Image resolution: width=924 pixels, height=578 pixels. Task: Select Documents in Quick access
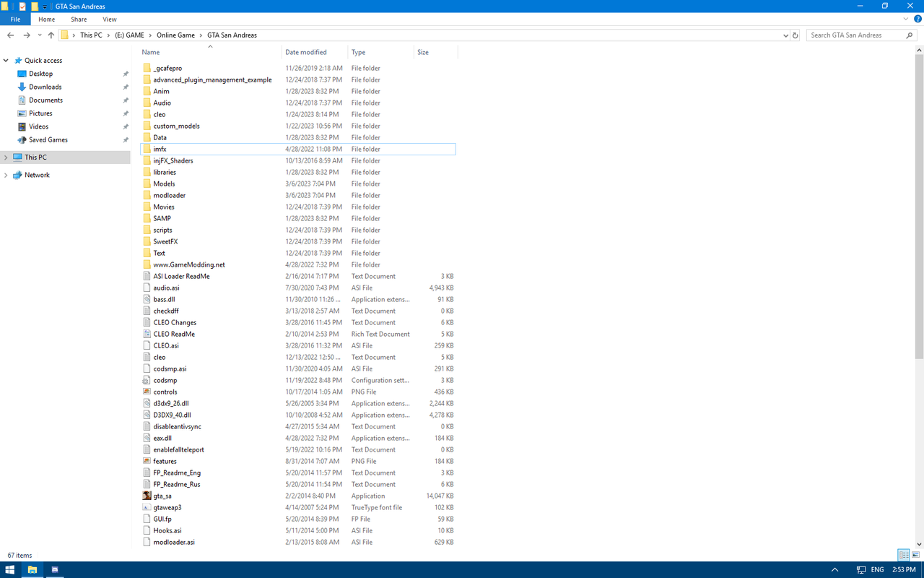point(45,100)
